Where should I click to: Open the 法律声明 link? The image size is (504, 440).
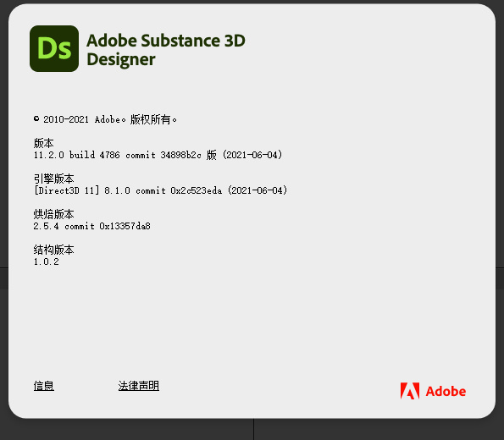pos(139,385)
